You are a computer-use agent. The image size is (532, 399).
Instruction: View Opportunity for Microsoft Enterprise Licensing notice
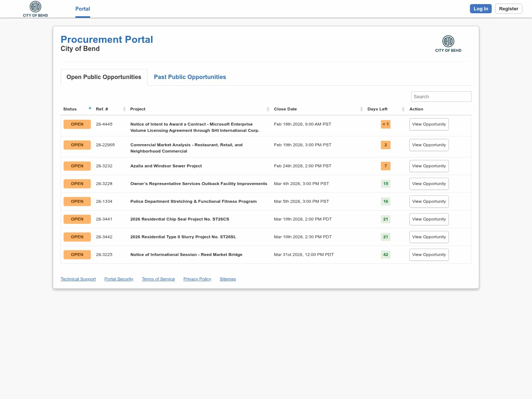click(429, 124)
